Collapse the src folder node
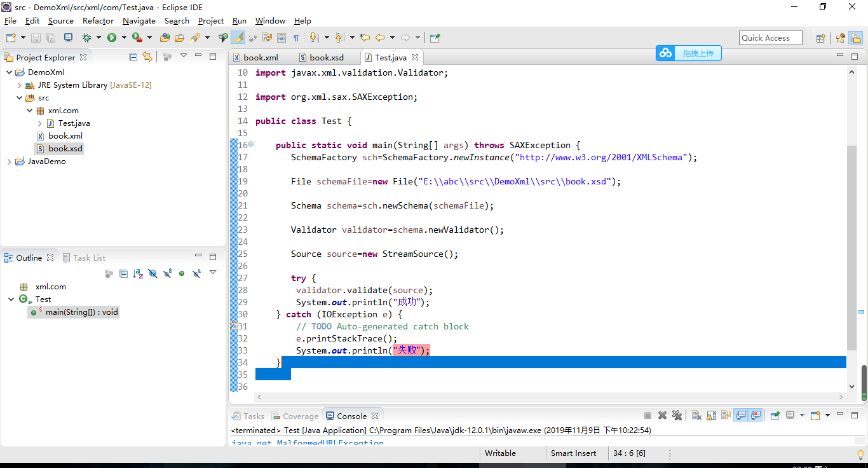Viewport: 868px width, 468px height. click(x=19, y=98)
